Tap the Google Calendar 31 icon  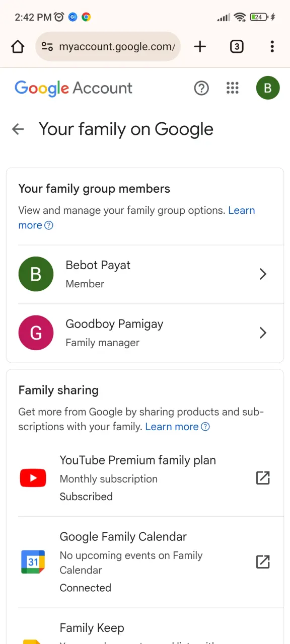click(x=33, y=561)
